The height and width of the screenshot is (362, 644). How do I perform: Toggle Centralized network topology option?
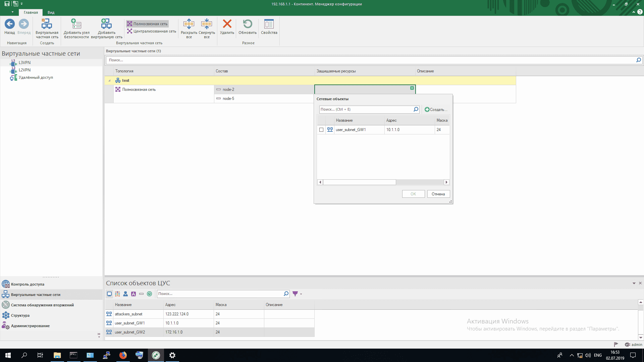pyautogui.click(x=152, y=31)
